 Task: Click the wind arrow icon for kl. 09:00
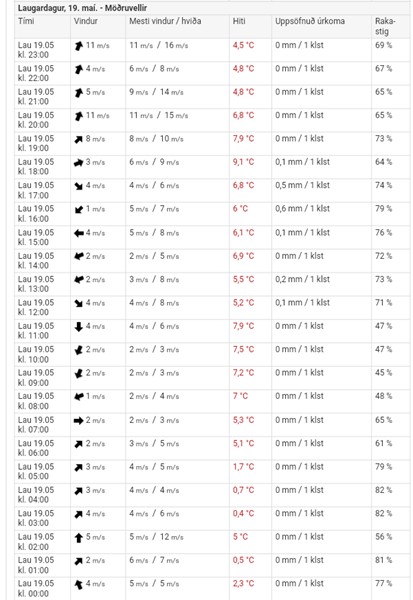point(78,373)
